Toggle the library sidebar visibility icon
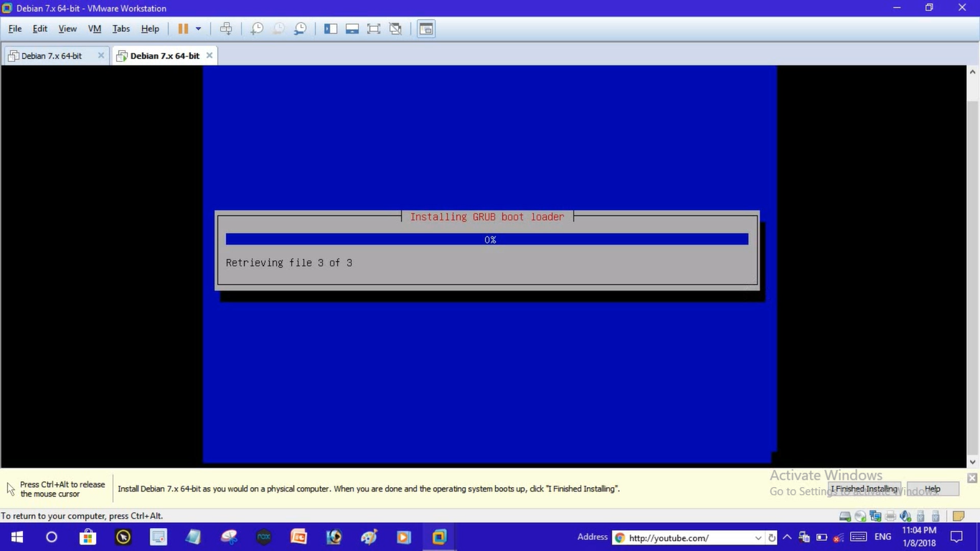Viewport: 980px width, 551px height. (x=331, y=28)
